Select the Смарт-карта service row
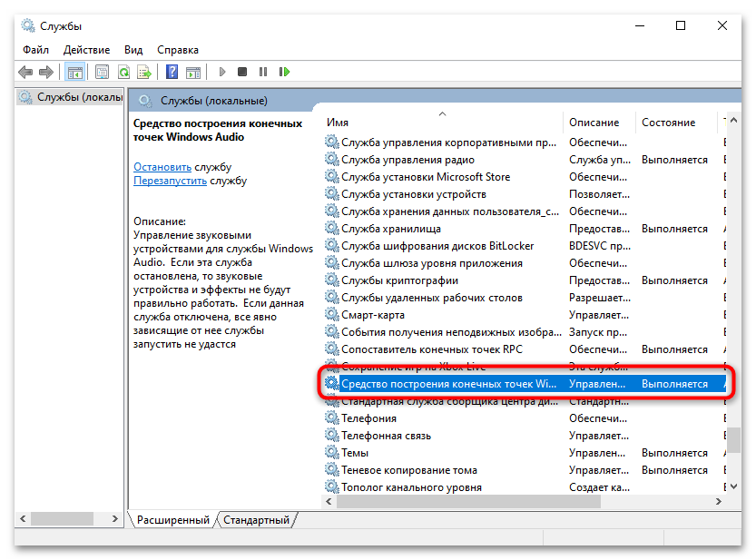The width and height of the screenshot is (756, 560). (525, 315)
